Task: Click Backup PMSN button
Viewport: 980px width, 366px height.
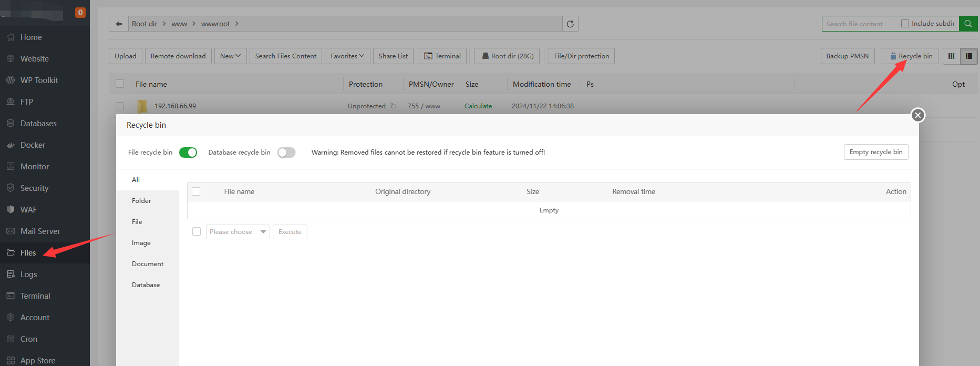Action: (848, 56)
